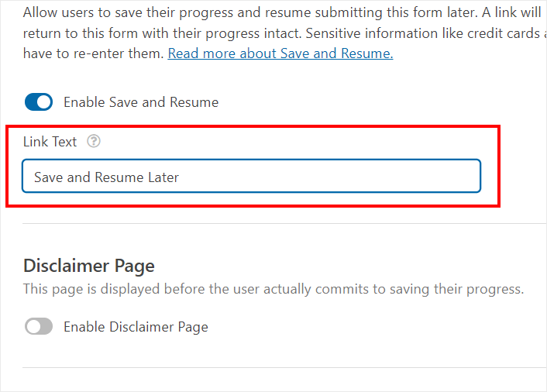Click the 'Enable Save and Resume' label
The width and height of the screenshot is (547, 392).
tap(141, 102)
